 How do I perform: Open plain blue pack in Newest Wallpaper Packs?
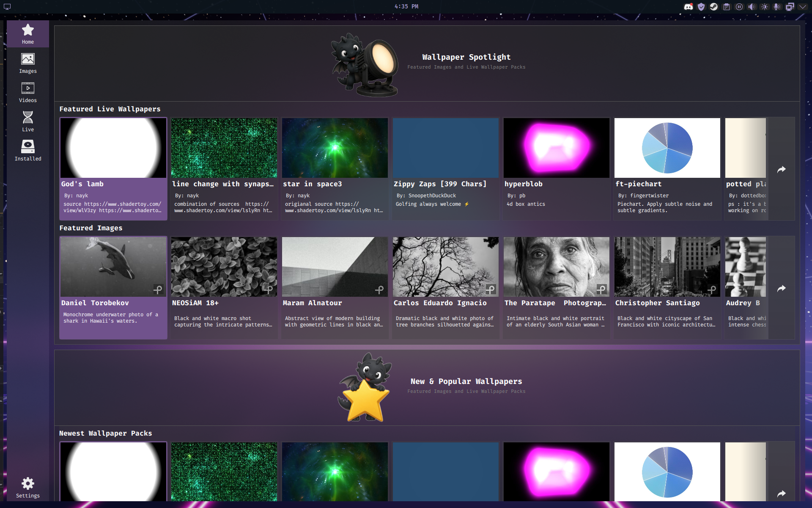446,472
